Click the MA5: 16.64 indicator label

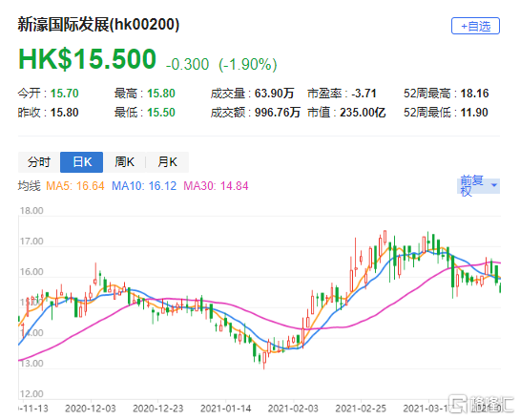tap(75, 186)
